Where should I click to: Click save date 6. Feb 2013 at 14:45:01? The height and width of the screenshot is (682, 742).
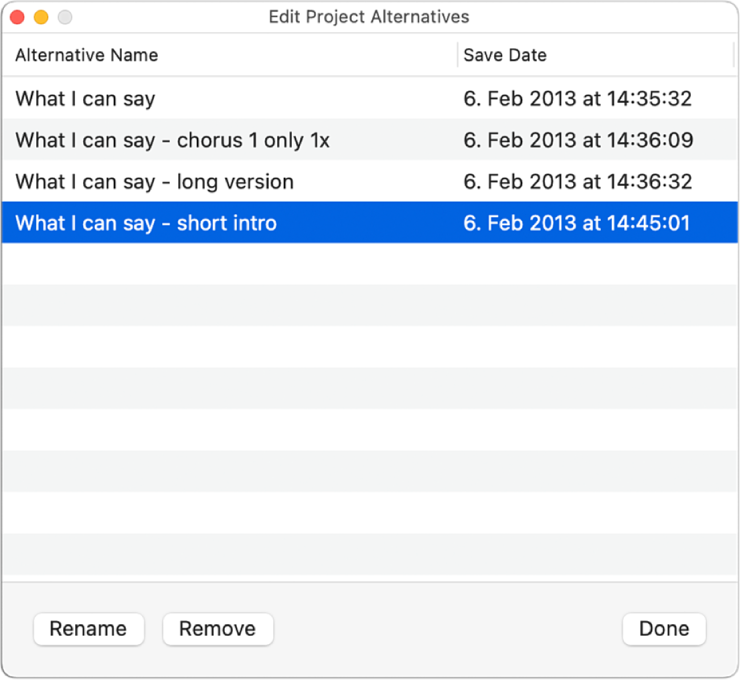click(x=576, y=223)
